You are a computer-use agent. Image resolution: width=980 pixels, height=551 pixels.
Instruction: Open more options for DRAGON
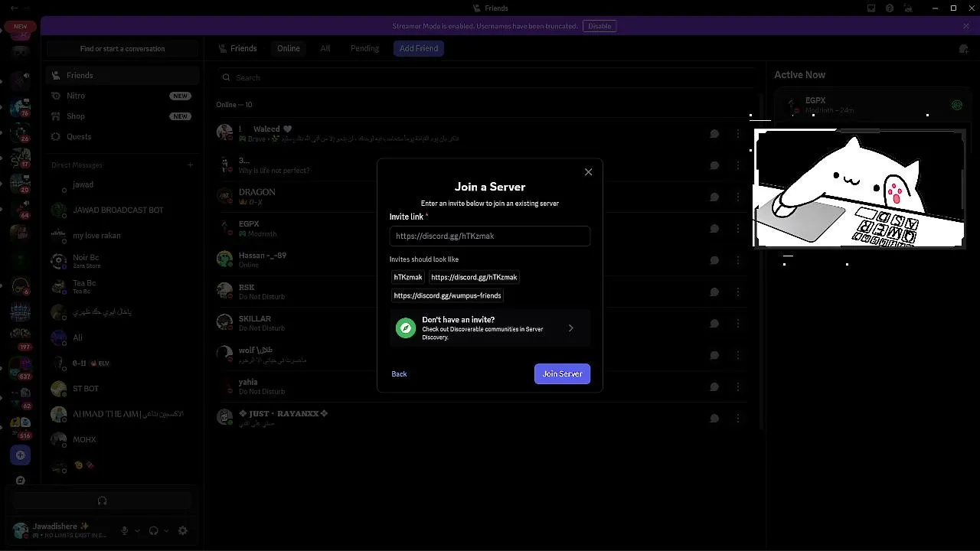click(x=738, y=197)
